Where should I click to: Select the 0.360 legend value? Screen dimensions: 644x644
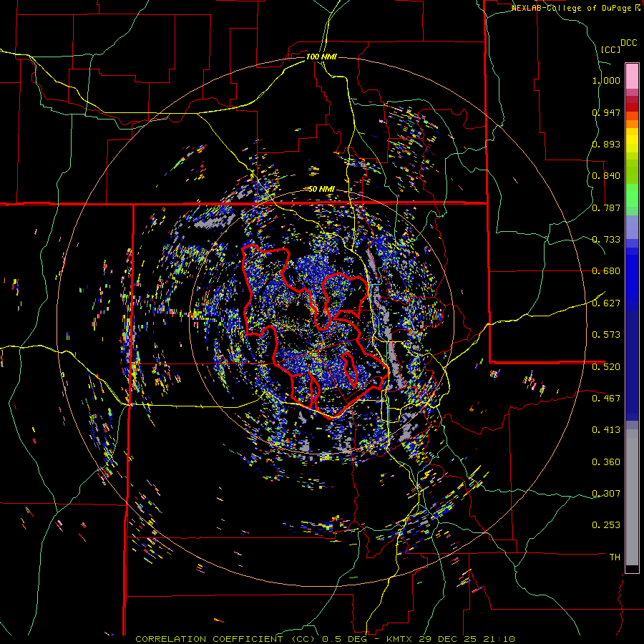(606, 462)
